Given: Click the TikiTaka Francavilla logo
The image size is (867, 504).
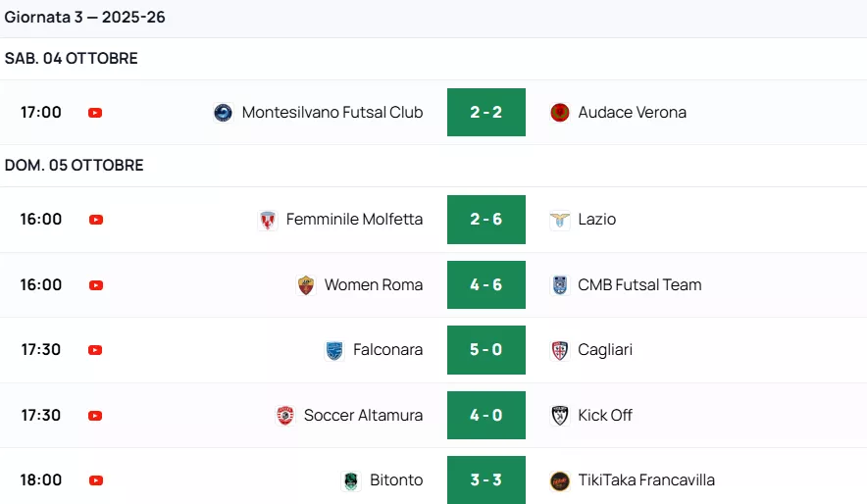Looking at the screenshot, I should [560, 480].
